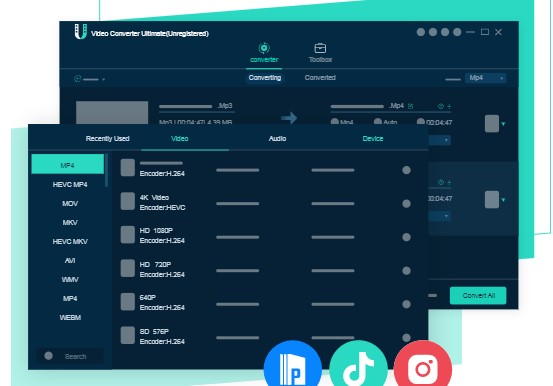
Task: Expand the second file's output format selector
Action: [503, 200]
